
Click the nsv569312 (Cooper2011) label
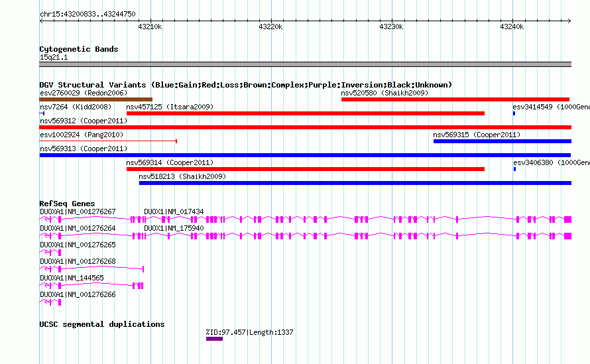(x=84, y=121)
